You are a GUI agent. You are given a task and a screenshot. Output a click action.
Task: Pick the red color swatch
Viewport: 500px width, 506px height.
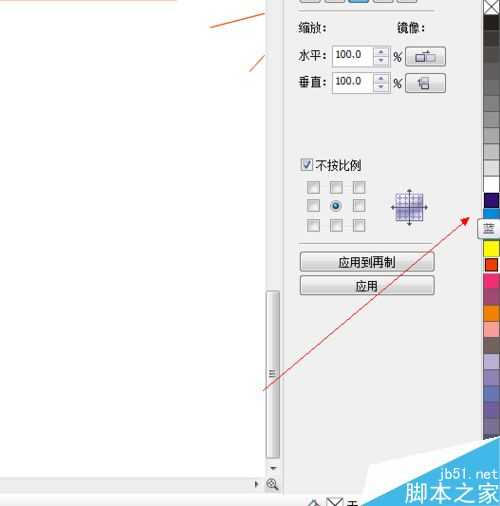491,265
